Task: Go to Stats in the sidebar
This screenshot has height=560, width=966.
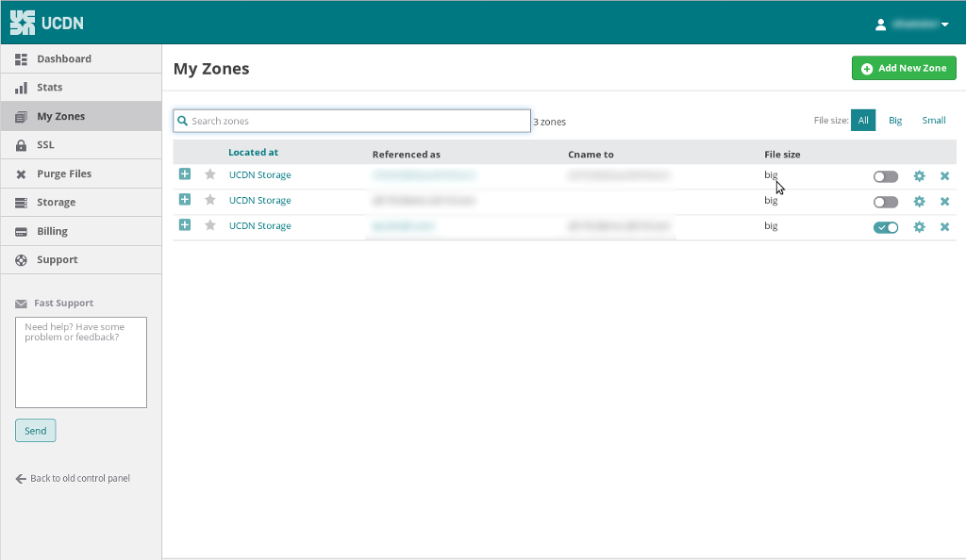Action: (x=49, y=88)
